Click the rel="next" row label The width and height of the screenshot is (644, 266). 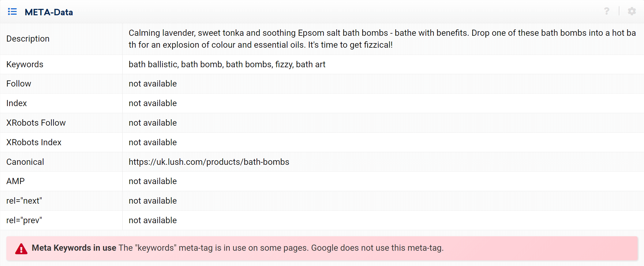tap(24, 201)
